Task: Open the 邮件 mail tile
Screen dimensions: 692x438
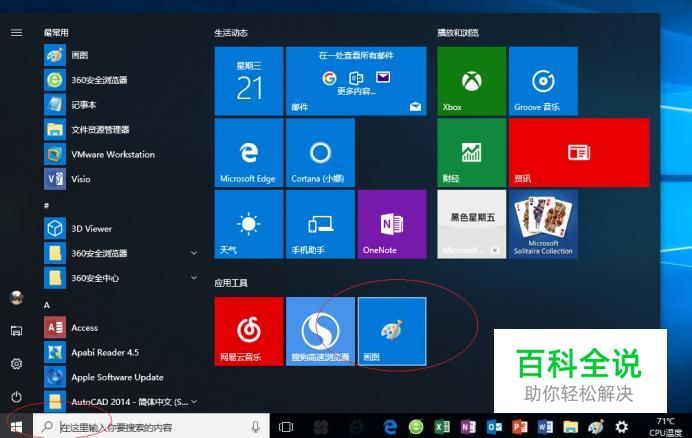Action: pyautogui.click(x=356, y=81)
